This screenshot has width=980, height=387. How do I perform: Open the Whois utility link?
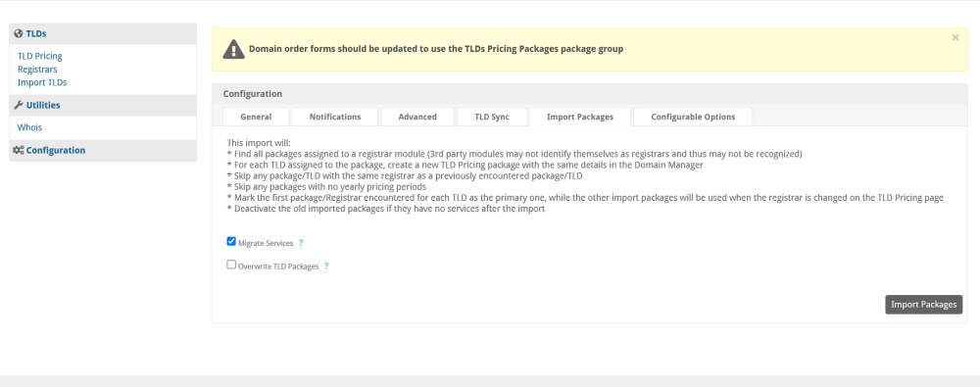30,127
